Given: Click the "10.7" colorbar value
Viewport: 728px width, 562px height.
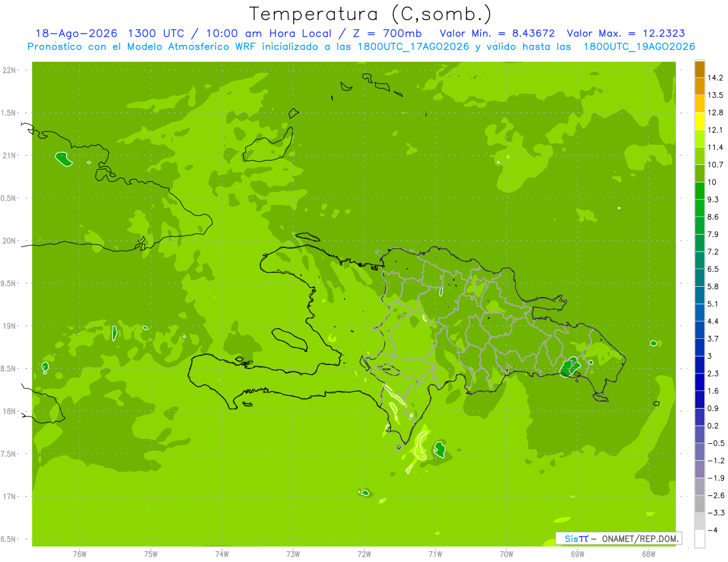Looking at the screenshot, I should 716,165.
